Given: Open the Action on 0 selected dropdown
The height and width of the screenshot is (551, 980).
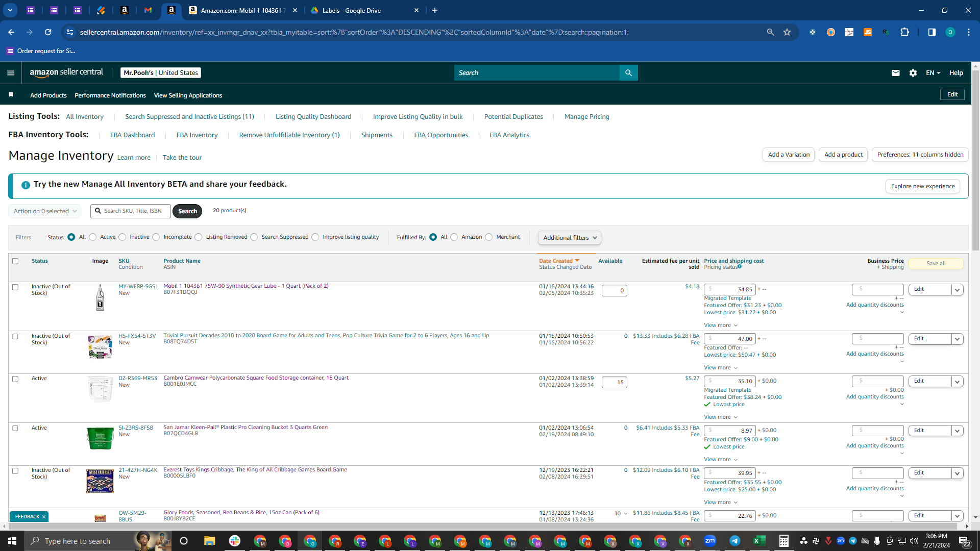Looking at the screenshot, I should coord(45,211).
